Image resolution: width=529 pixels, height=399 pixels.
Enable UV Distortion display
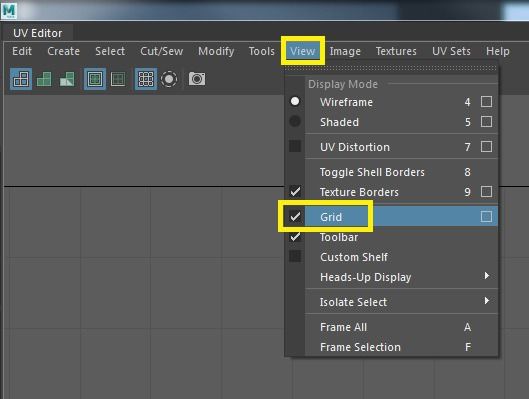tap(391, 147)
